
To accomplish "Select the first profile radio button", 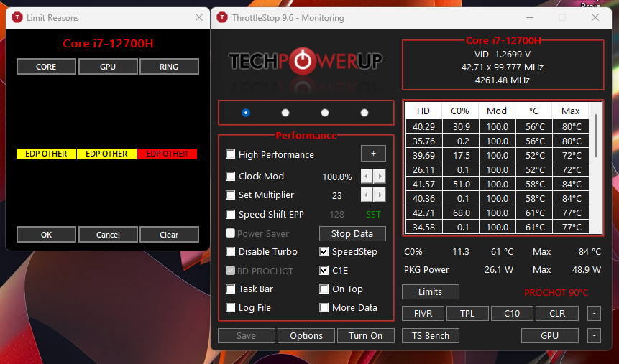I will point(246,113).
